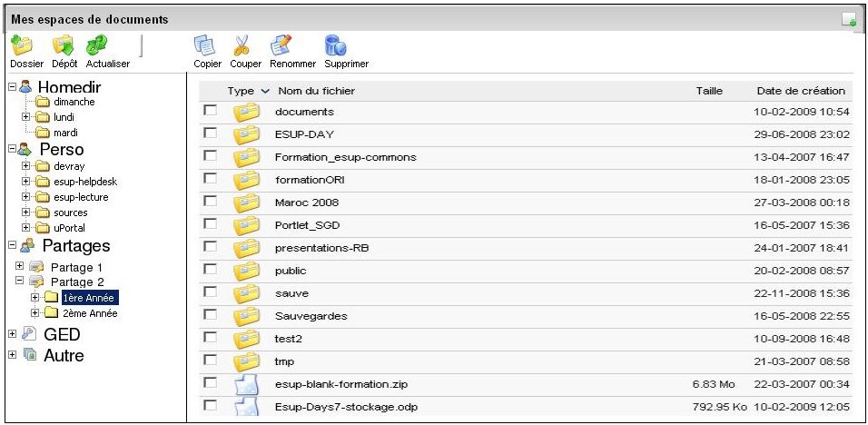Select checkbox next to esup-blank-formation.zip

click(x=211, y=383)
